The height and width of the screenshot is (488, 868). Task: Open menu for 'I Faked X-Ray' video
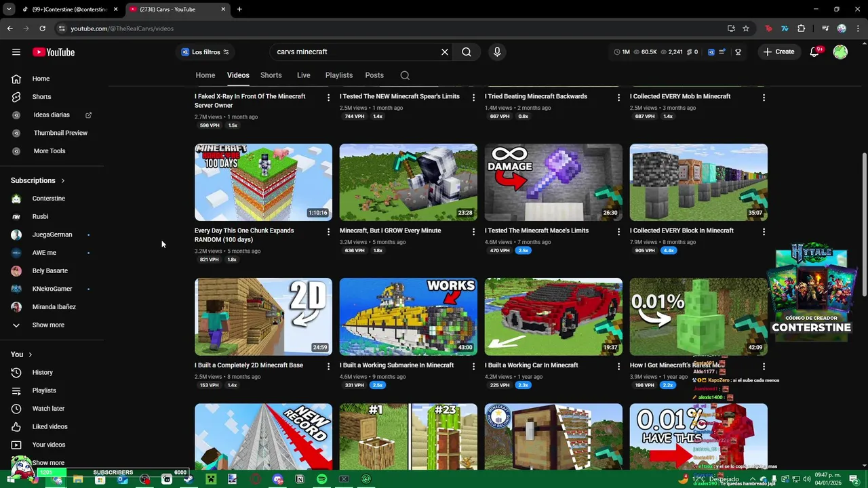pyautogui.click(x=328, y=98)
